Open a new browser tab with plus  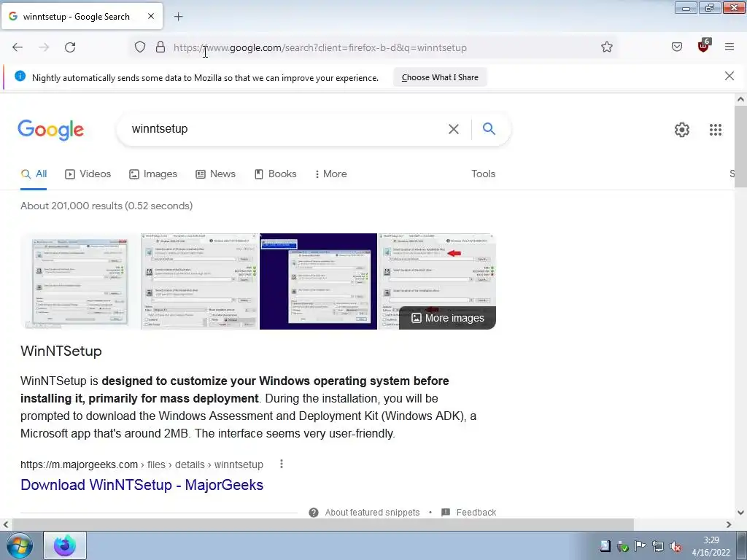(x=178, y=17)
